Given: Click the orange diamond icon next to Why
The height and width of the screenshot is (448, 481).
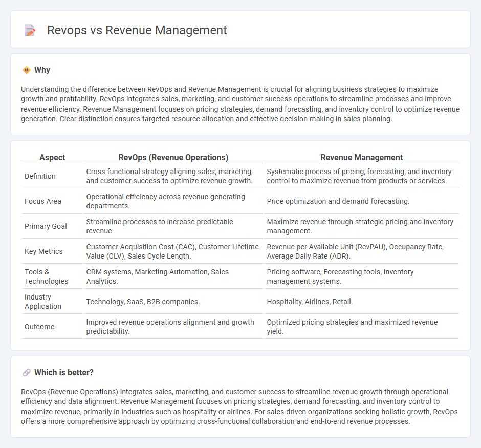Looking at the screenshot, I should click(27, 70).
